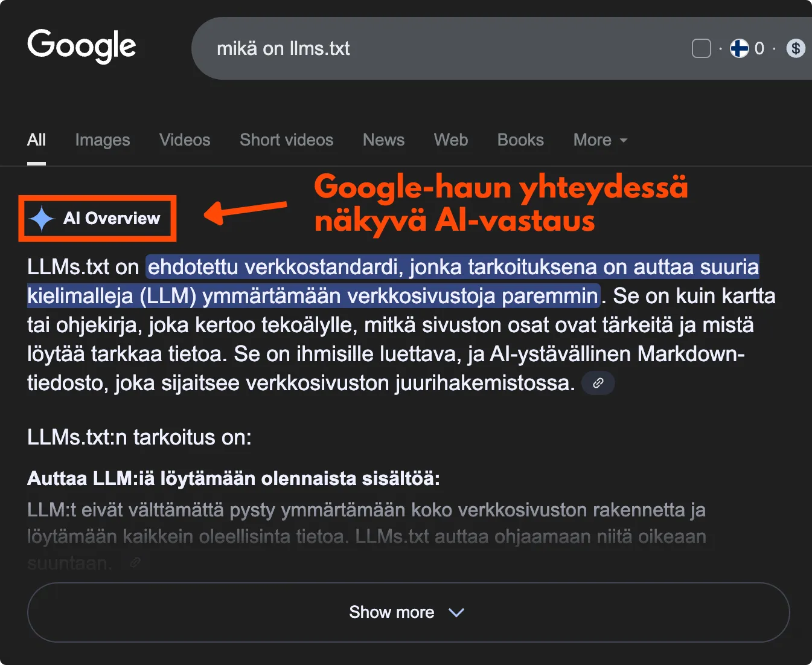Viewport: 812px width, 665px height.
Task: Expand the answer with Show more
Action: 408,612
